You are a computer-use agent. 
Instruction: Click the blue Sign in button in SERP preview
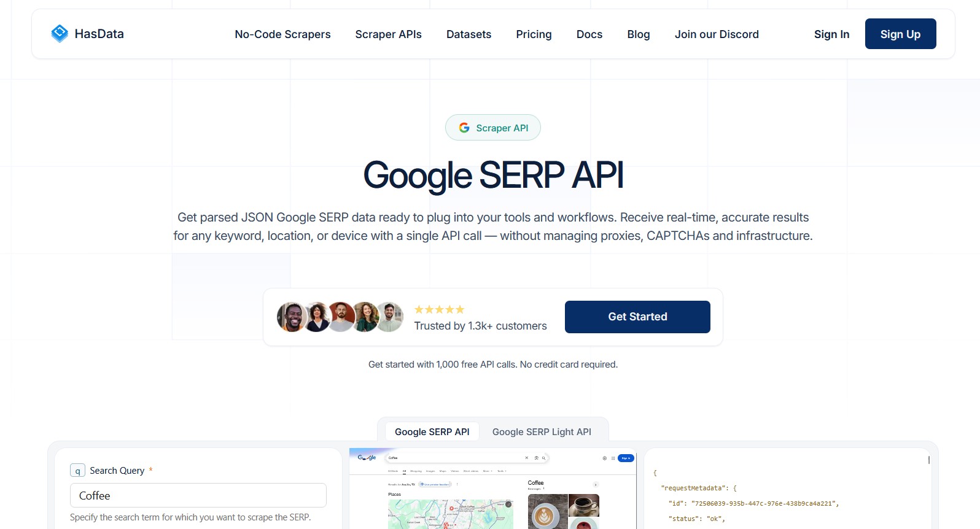click(x=626, y=458)
